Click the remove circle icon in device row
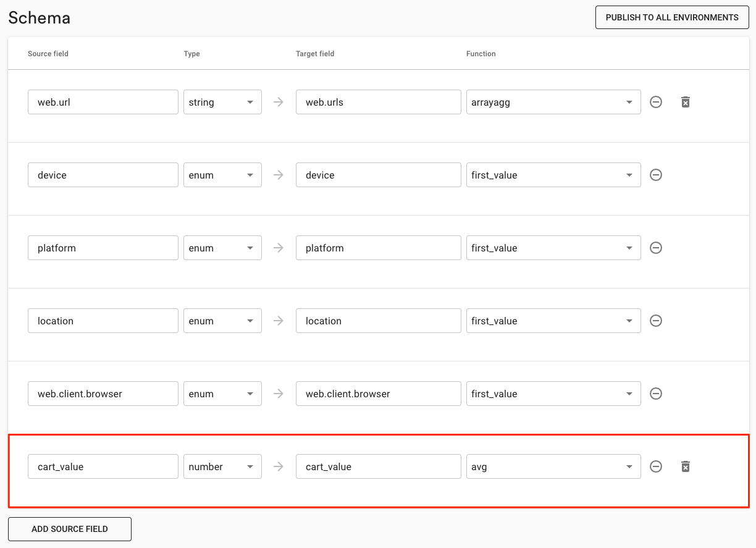Screen dimensions: 756x548 point(656,175)
